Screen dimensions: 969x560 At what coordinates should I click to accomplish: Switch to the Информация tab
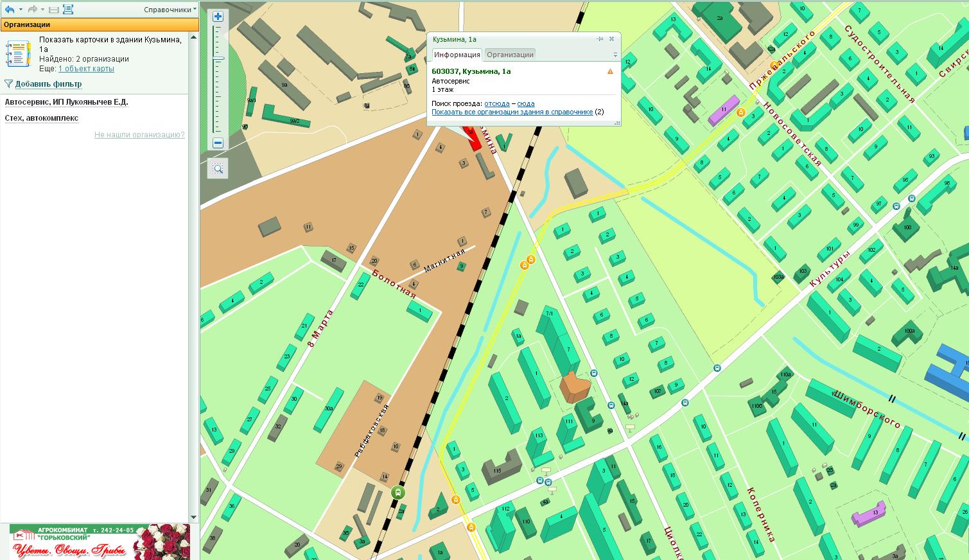pyautogui.click(x=457, y=55)
